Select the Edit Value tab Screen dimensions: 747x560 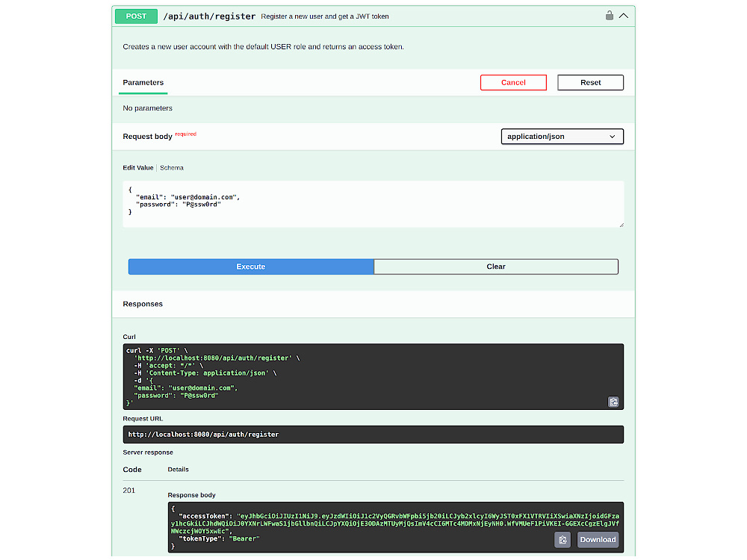138,167
